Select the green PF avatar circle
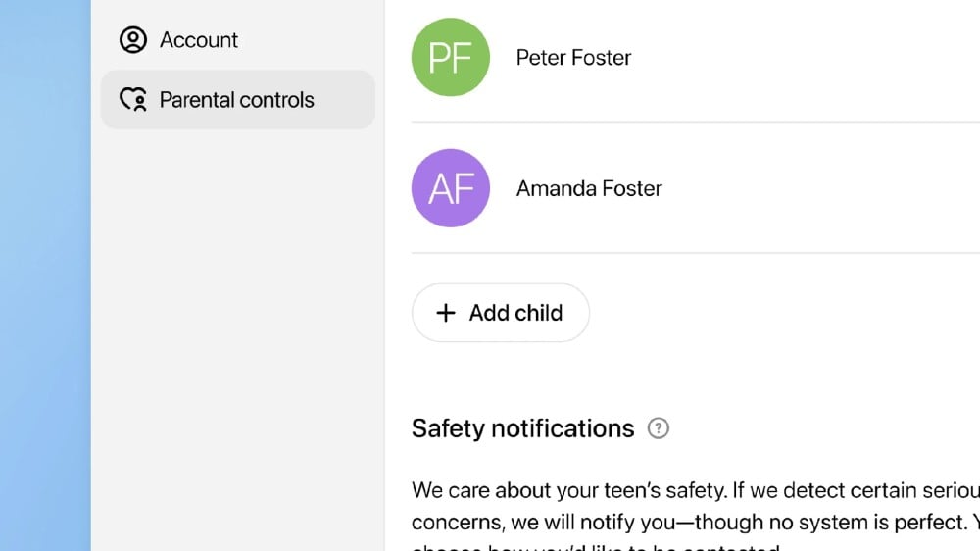 (451, 57)
